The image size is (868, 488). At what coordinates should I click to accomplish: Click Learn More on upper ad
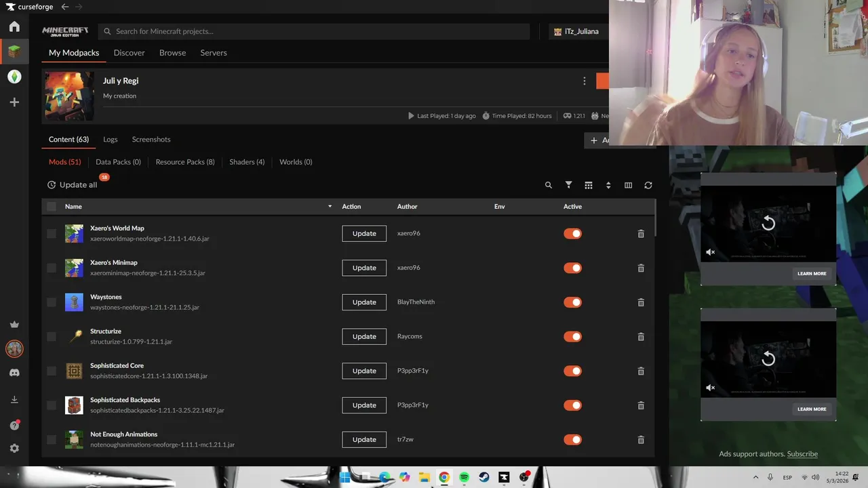812,274
